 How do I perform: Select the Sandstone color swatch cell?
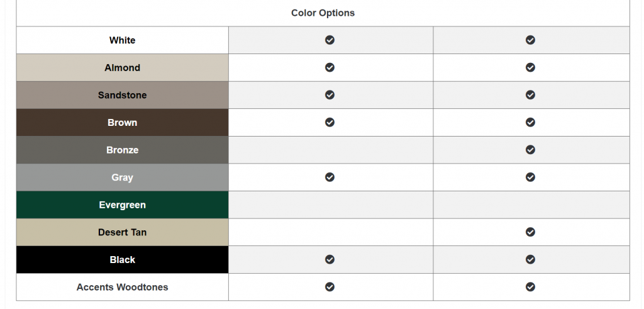coord(123,95)
